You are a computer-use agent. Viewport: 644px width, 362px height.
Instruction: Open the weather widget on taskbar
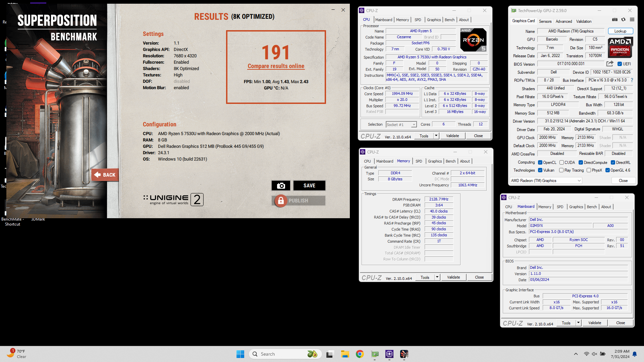[x=17, y=354]
